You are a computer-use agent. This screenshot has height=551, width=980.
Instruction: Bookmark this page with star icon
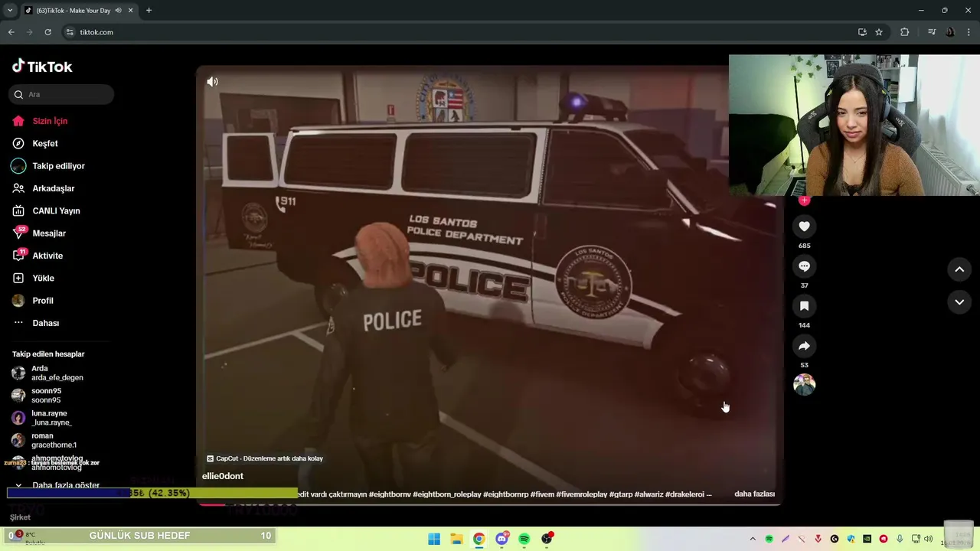(x=879, y=32)
